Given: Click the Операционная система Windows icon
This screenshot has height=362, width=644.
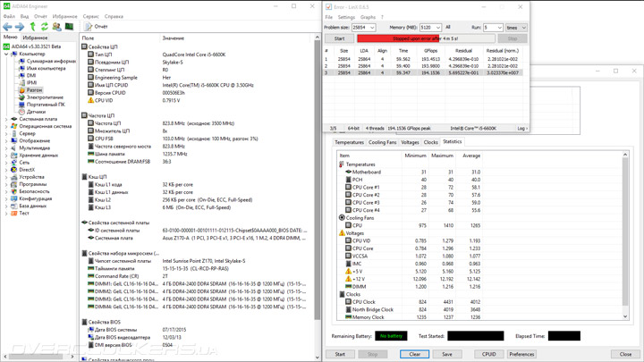Looking at the screenshot, I should 14,126.
